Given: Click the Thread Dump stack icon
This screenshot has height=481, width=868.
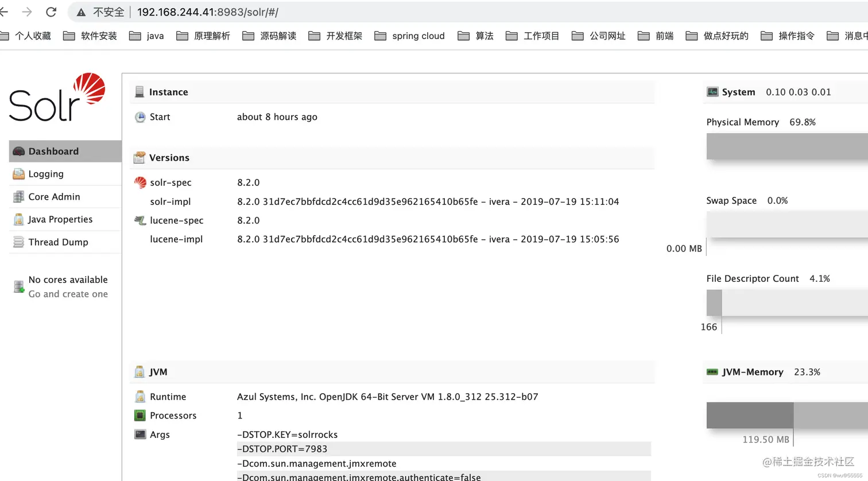Looking at the screenshot, I should [19, 242].
